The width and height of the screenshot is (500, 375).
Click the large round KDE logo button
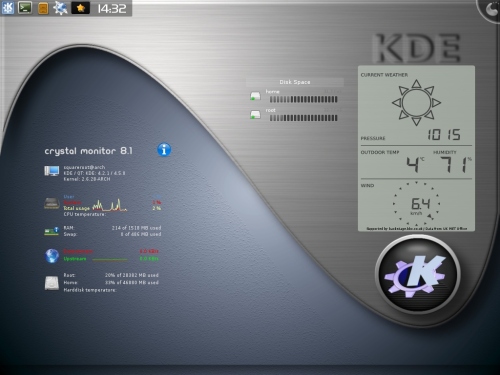[417, 274]
